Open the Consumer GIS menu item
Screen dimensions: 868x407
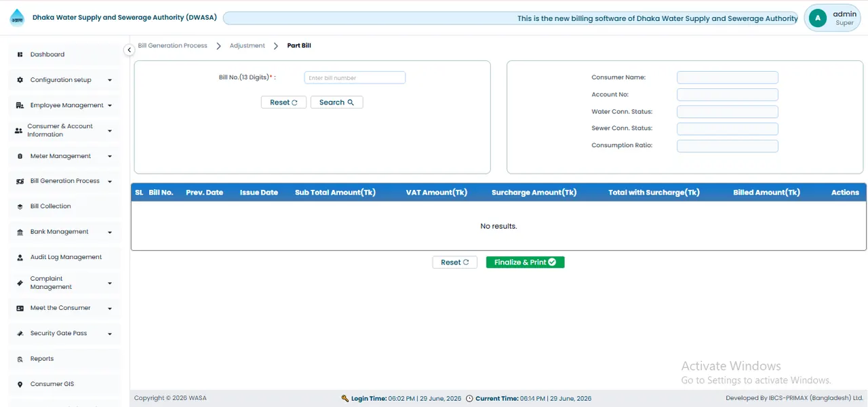(x=64, y=384)
